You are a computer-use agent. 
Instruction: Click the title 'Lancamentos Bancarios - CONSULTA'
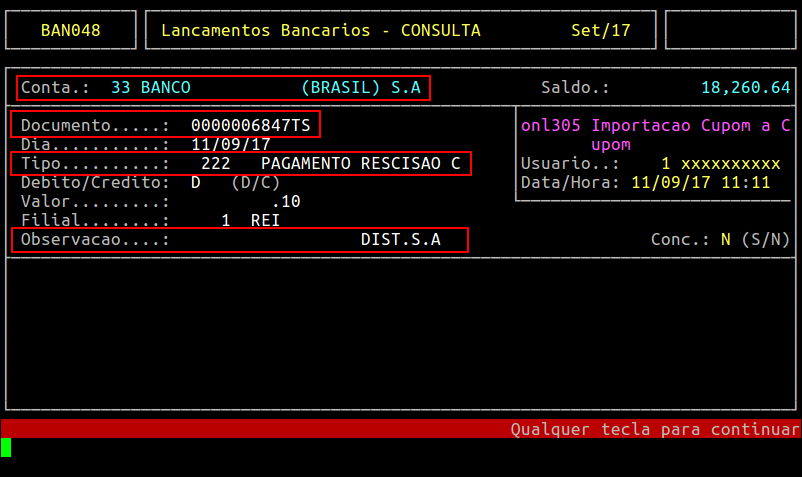pos(321,30)
